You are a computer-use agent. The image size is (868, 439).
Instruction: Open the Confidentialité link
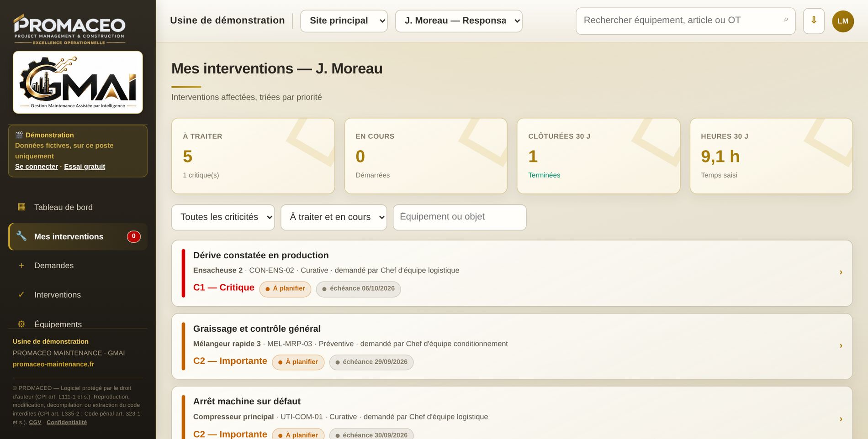click(x=67, y=423)
